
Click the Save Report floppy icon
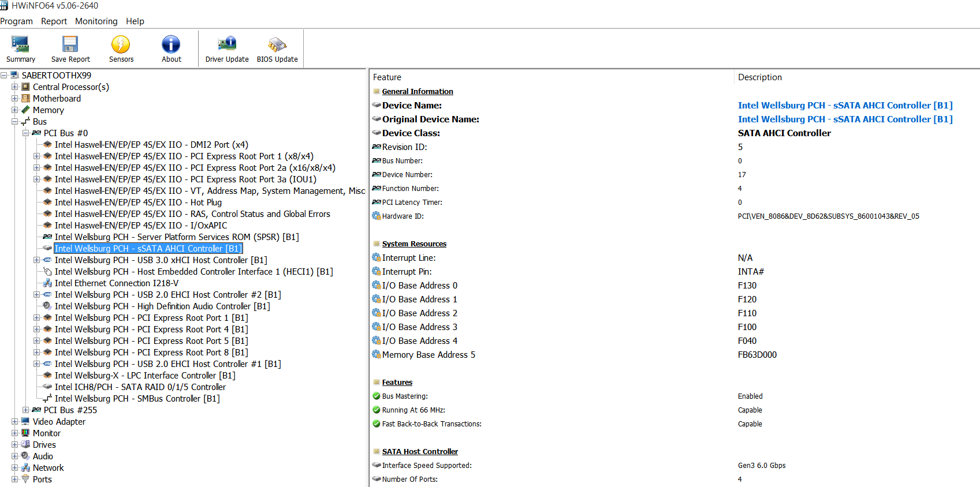pyautogui.click(x=70, y=44)
